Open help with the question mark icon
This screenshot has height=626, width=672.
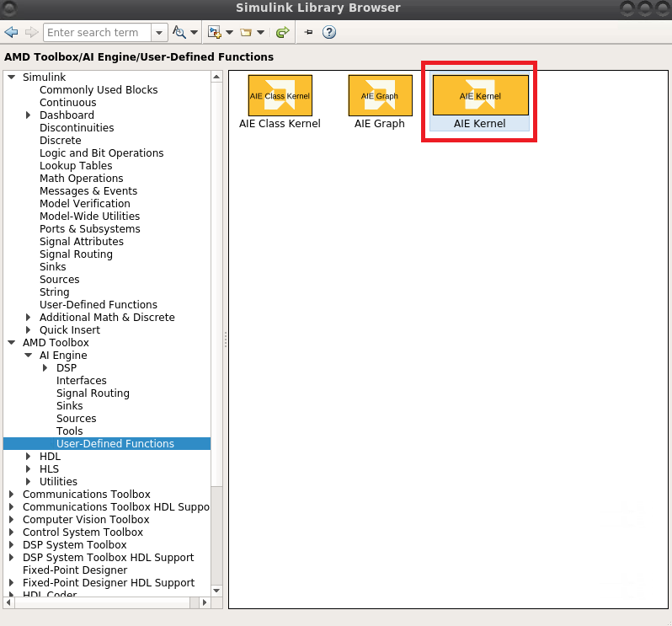pyautogui.click(x=329, y=33)
